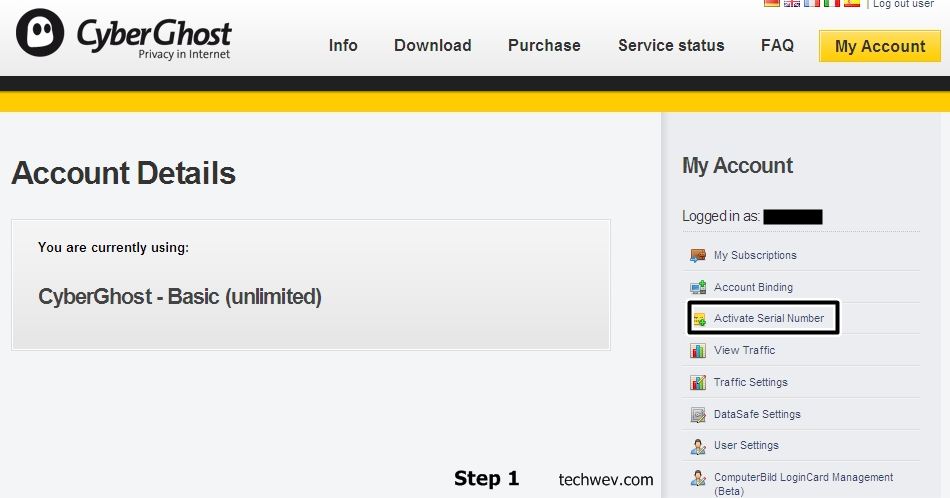Open ComputerBild LoginCard Management (Beta) link
Image resolution: width=950 pixels, height=498 pixels.
pos(803,484)
